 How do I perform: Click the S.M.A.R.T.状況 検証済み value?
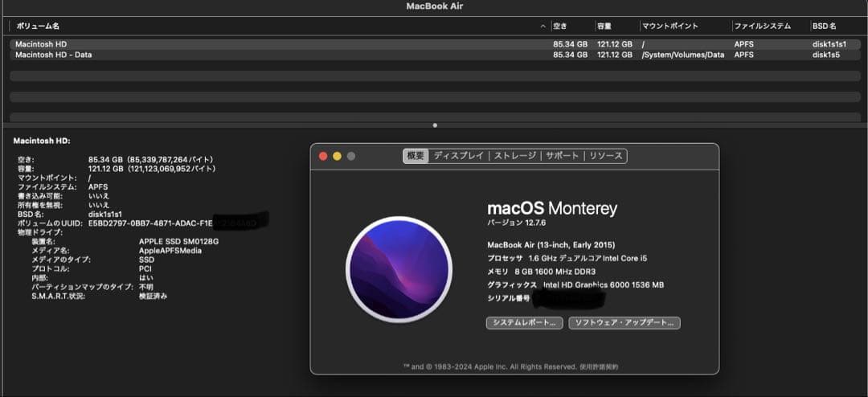[153, 296]
